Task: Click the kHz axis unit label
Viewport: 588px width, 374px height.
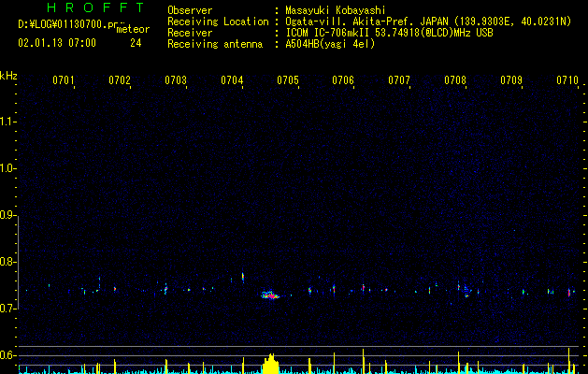Action: pos(8,76)
